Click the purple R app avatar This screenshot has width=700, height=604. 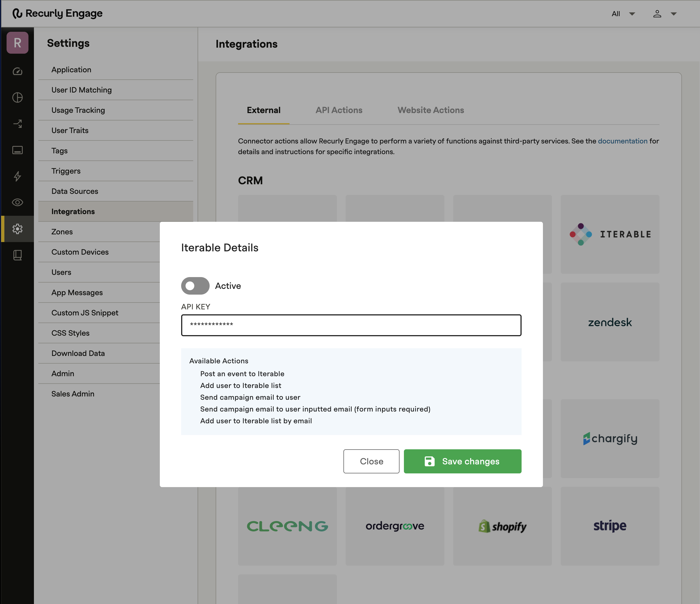click(x=18, y=43)
